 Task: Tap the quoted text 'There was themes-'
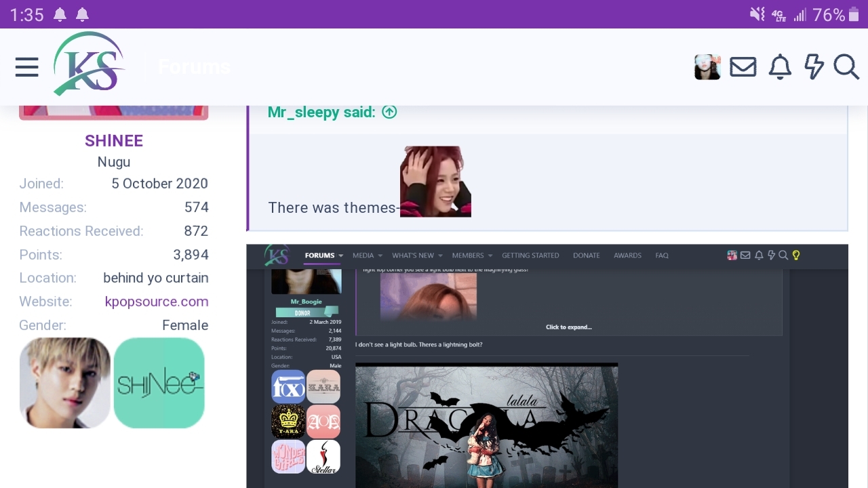coord(334,207)
